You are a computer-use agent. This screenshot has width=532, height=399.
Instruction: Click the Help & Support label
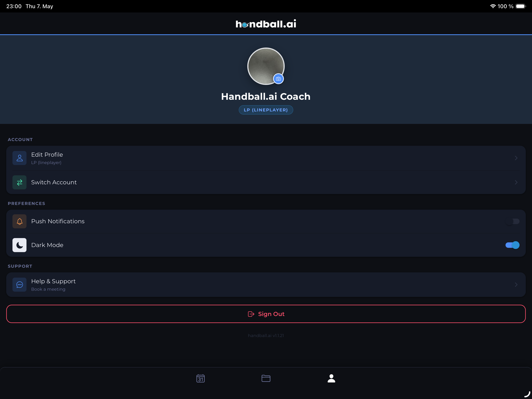click(53, 281)
